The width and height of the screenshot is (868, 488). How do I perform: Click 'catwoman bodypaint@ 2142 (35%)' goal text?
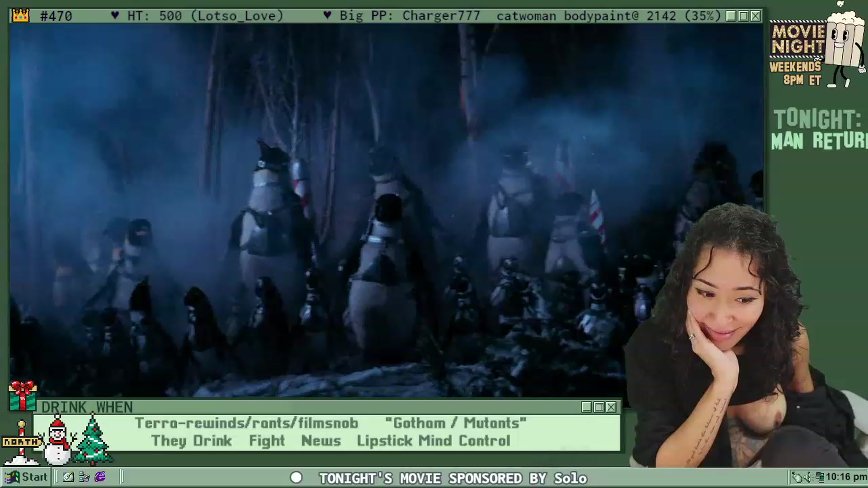pyautogui.click(x=609, y=16)
